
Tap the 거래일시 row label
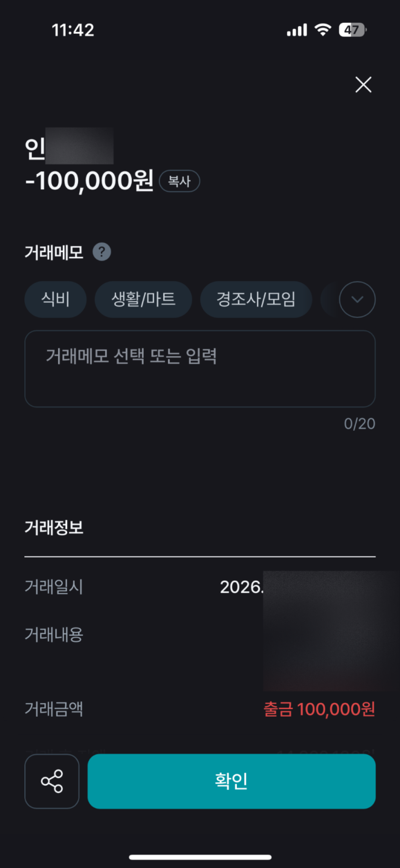(54, 587)
